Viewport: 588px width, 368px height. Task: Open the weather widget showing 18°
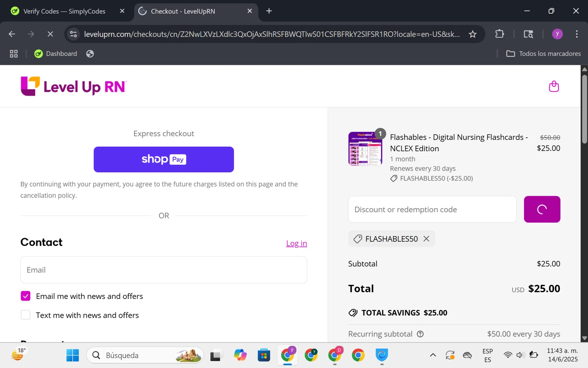18,355
